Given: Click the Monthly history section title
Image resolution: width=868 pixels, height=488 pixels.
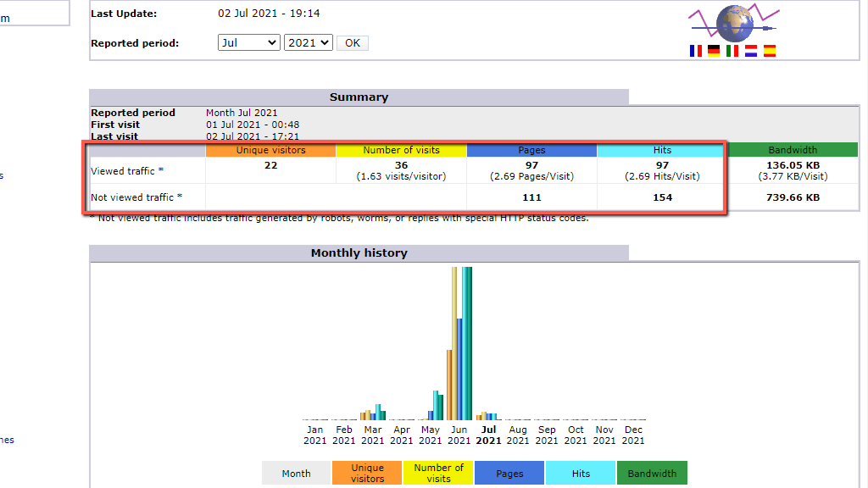Looking at the screenshot, I should (x=359, y=252).
